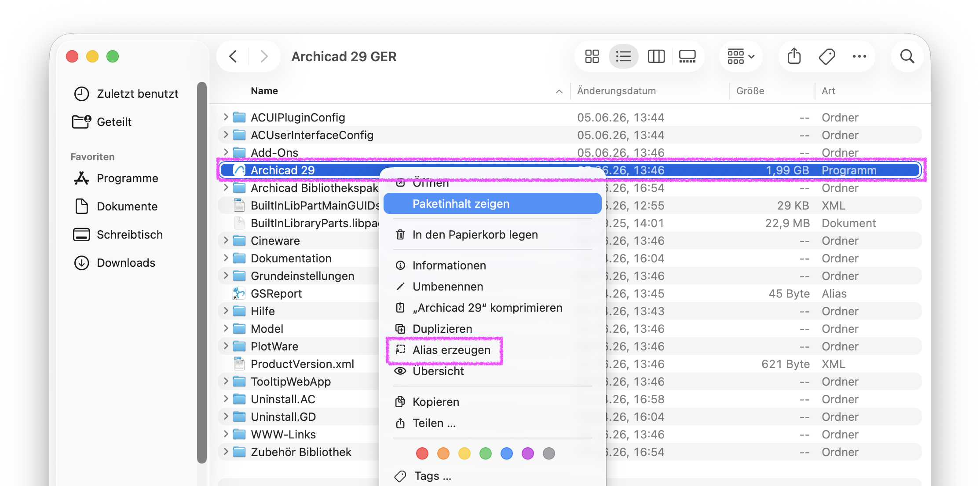
Task: Sort by the Größe column header
Action: [x=750, y=91]
